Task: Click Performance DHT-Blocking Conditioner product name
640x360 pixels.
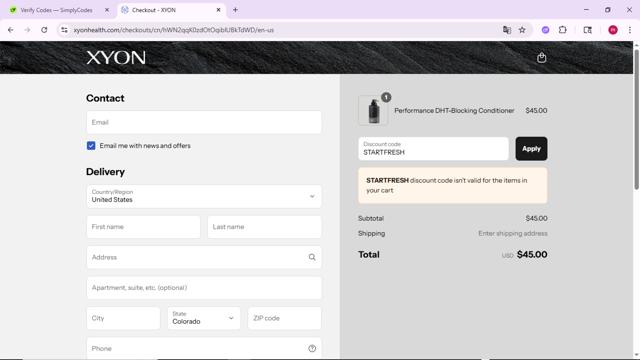Action: click(454, 111)
